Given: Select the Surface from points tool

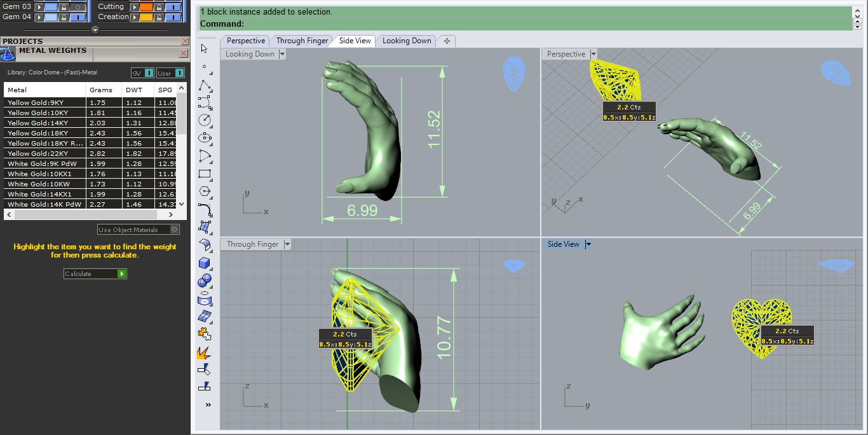Looking at the screenshot, I should coord(204,227).
